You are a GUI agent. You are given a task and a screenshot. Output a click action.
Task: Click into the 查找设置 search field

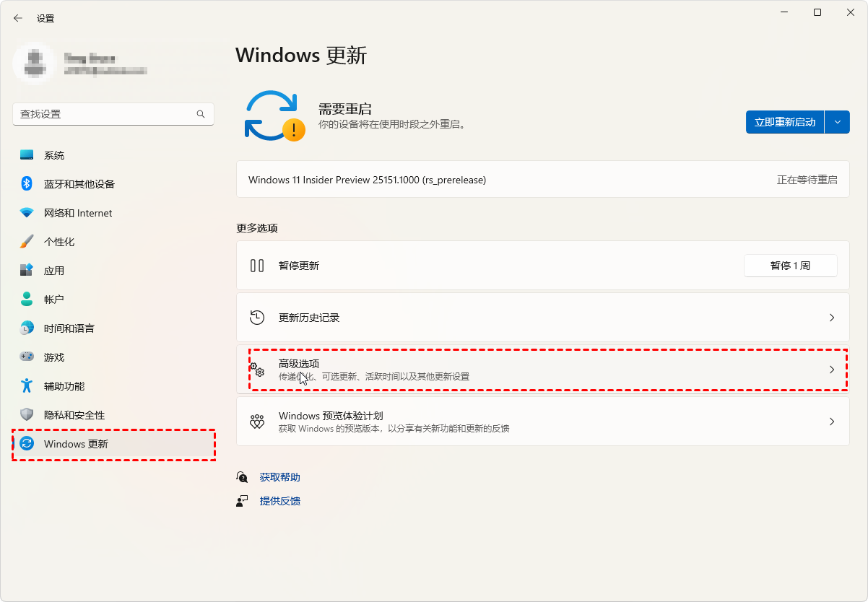click(105, 114)
